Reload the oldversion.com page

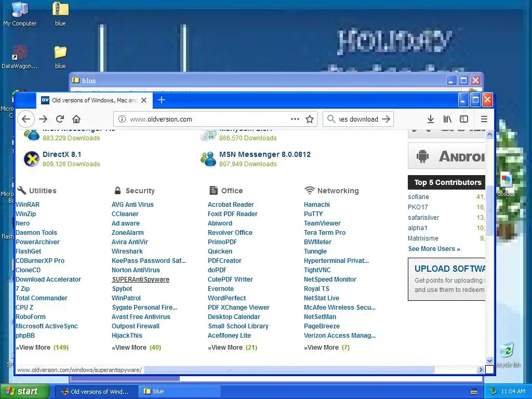(60, 119)
